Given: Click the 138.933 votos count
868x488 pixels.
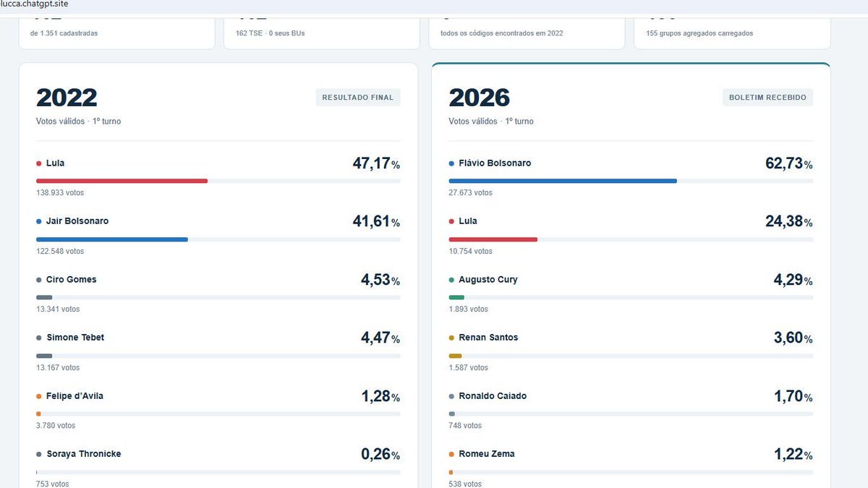Looking at the screenshot, I should [x=60, y=193].
